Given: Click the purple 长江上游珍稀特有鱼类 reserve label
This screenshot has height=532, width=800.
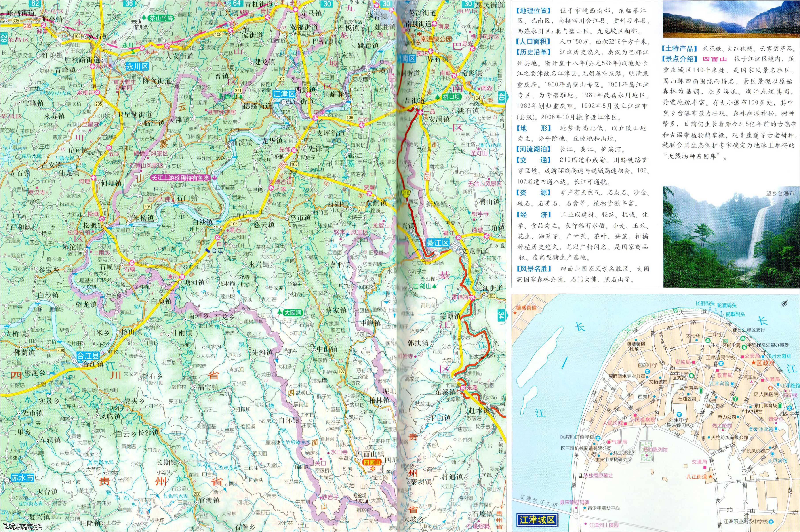Looking at the screenshot, I should click(x=181, y=178).
